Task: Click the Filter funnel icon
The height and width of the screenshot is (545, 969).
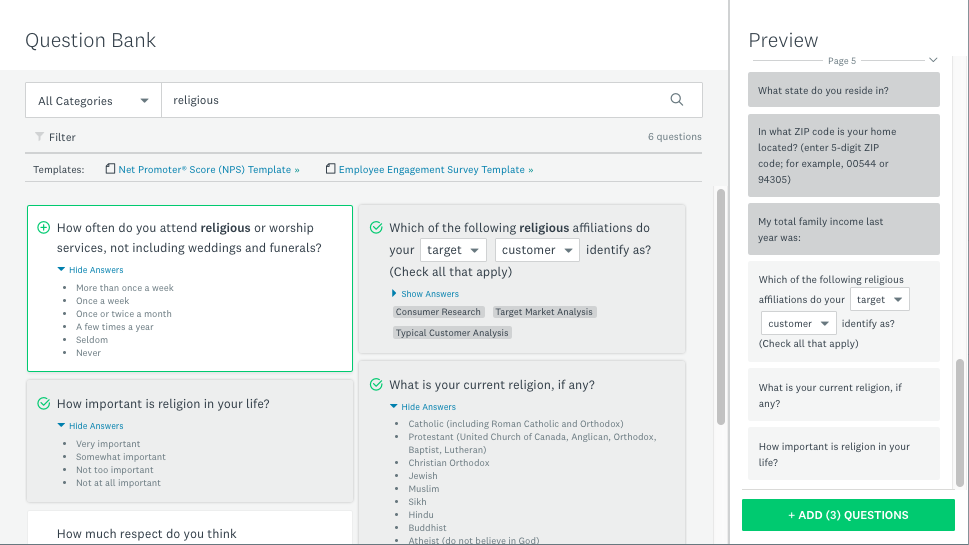Action: click(39, 137)
